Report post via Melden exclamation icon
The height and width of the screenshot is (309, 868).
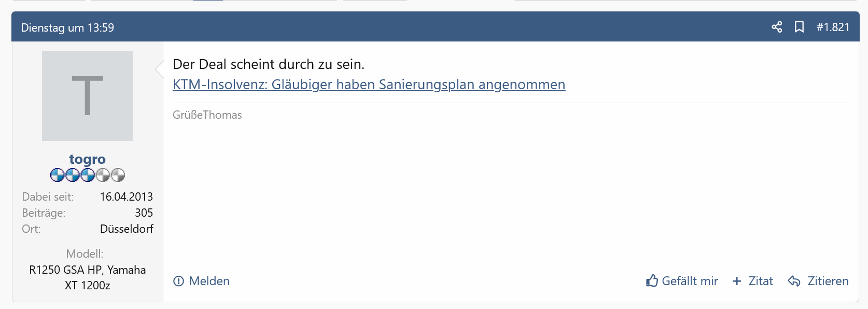179,281
